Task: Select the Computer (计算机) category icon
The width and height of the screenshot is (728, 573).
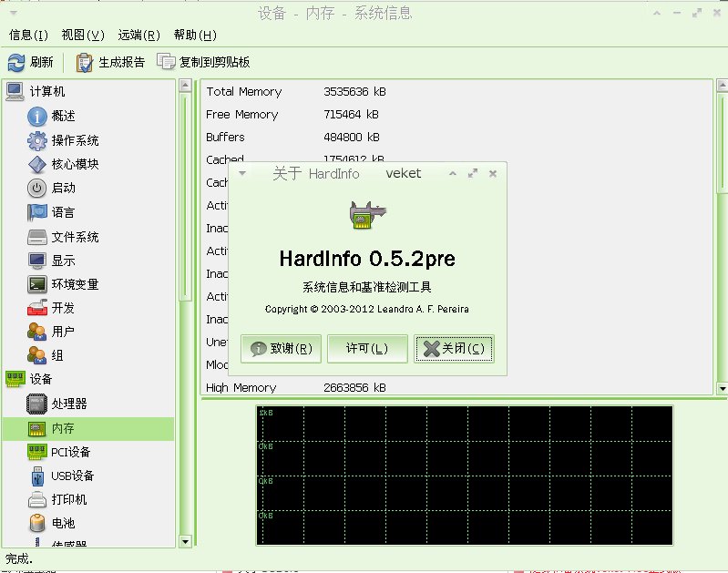Action: click(x=15, y=91)
